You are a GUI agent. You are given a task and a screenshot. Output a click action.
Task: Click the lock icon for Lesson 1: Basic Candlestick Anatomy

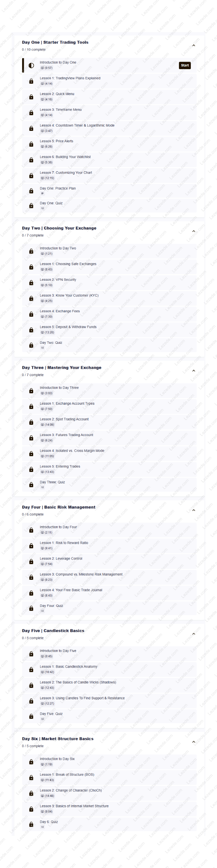[31, 669]
